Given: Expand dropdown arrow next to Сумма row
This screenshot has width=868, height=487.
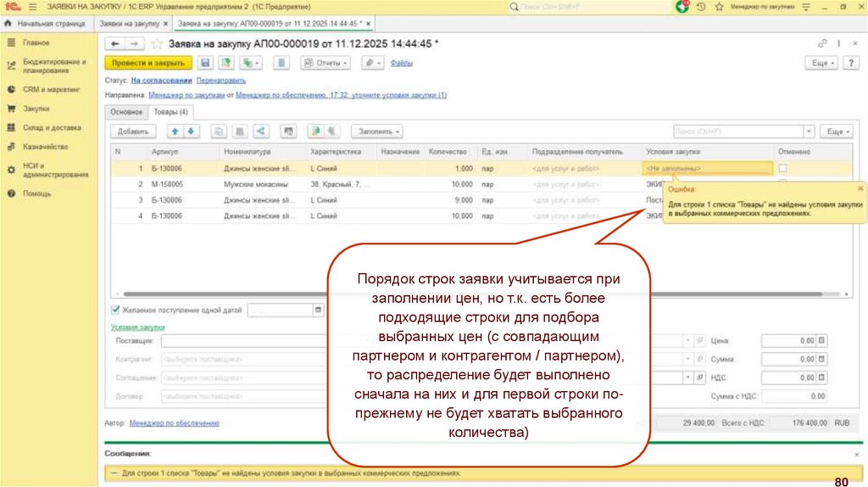Looking at the screenshot, I should pyautogui.click(x=688, y=359).
